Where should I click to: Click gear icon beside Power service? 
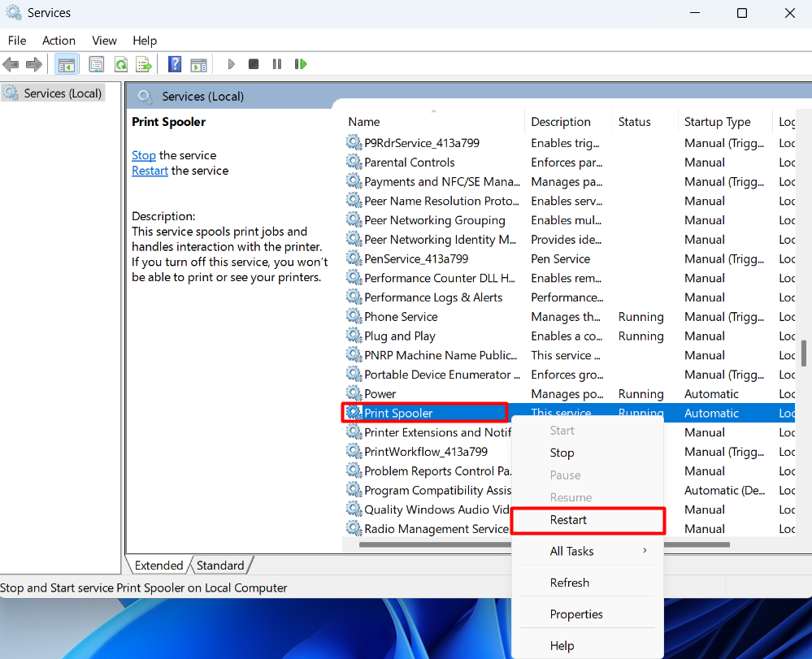click(354, 393)
